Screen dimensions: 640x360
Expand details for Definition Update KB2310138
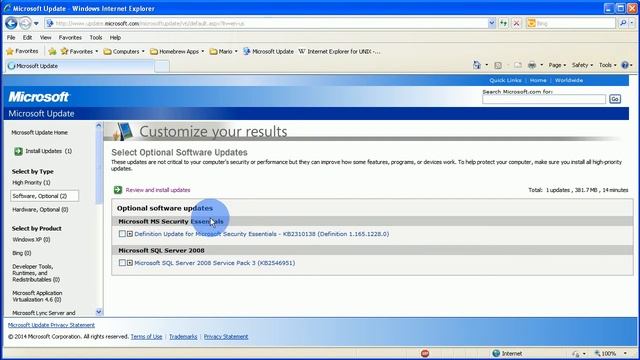[130, 234]
